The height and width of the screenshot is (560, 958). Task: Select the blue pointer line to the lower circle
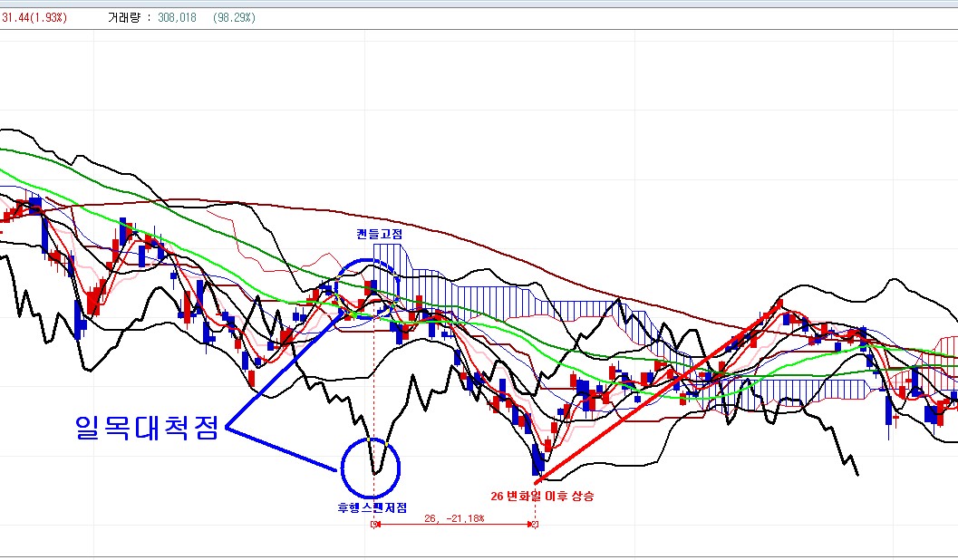pyautogui.click(x=281, y=449)
